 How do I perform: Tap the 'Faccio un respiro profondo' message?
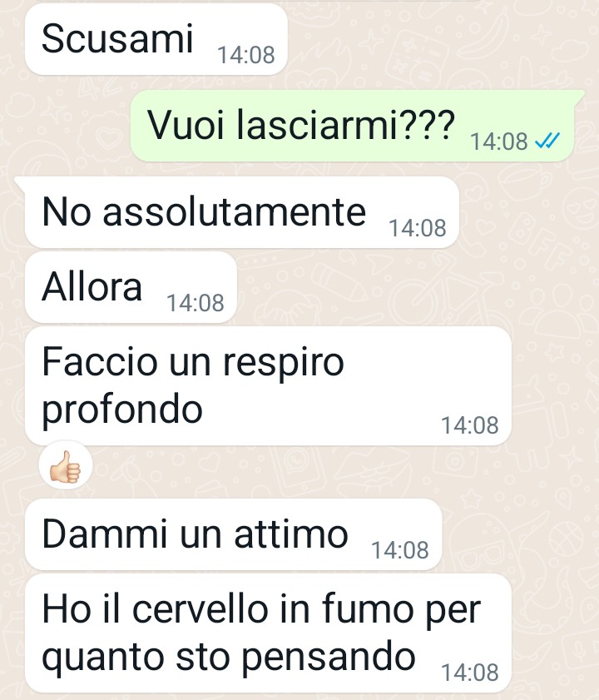pyautogui.click(x=268, y=385)
